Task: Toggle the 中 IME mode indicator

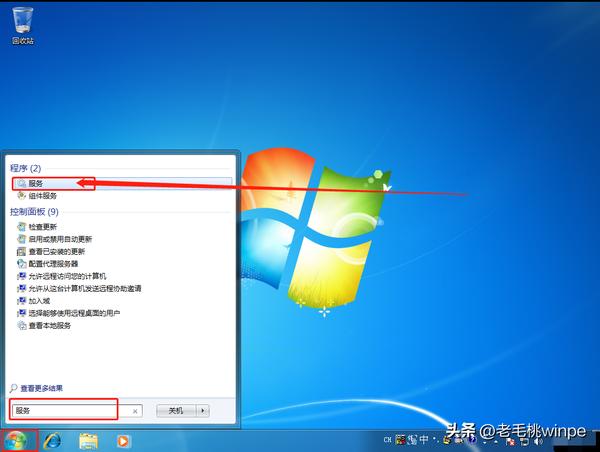Action: point(424,439)
